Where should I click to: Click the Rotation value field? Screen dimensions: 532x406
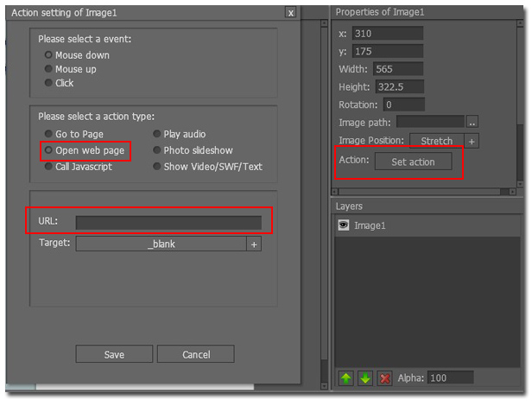click(x=404, y=105)
